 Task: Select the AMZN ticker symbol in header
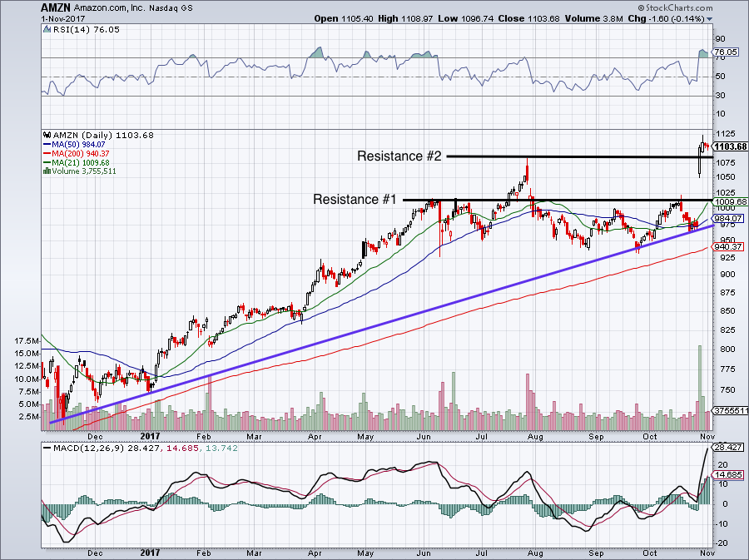[x=56, y=7]
